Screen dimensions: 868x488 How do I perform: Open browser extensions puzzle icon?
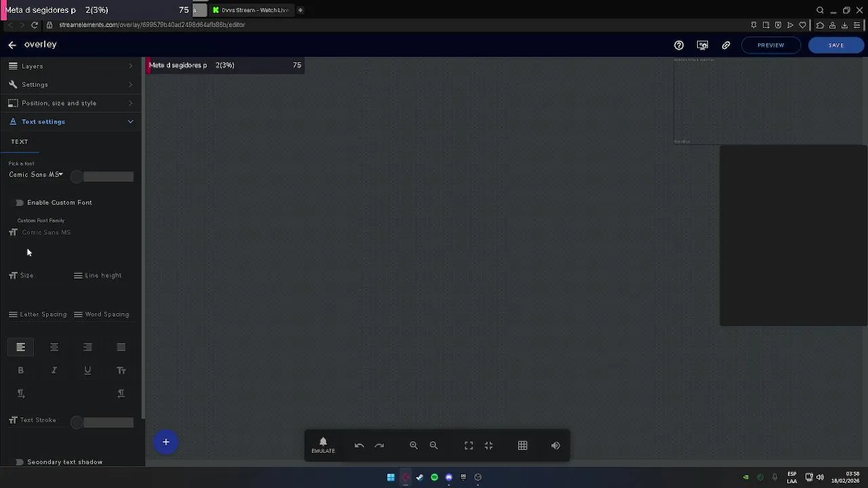tap(820, 25)
